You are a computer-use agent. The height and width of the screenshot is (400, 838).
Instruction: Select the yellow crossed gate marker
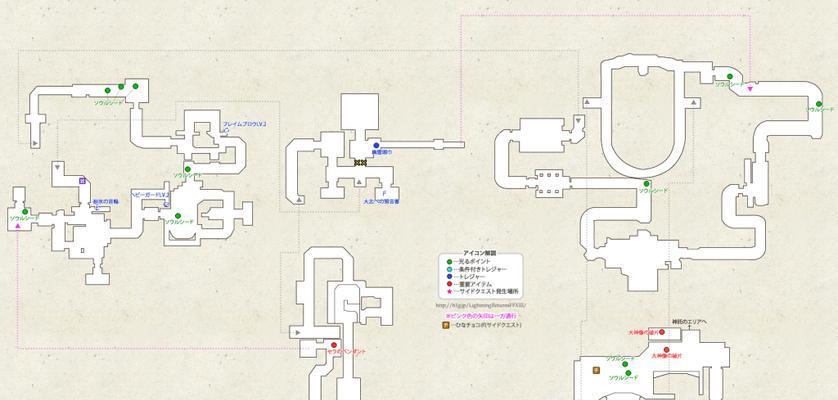[x=360, y=162]
